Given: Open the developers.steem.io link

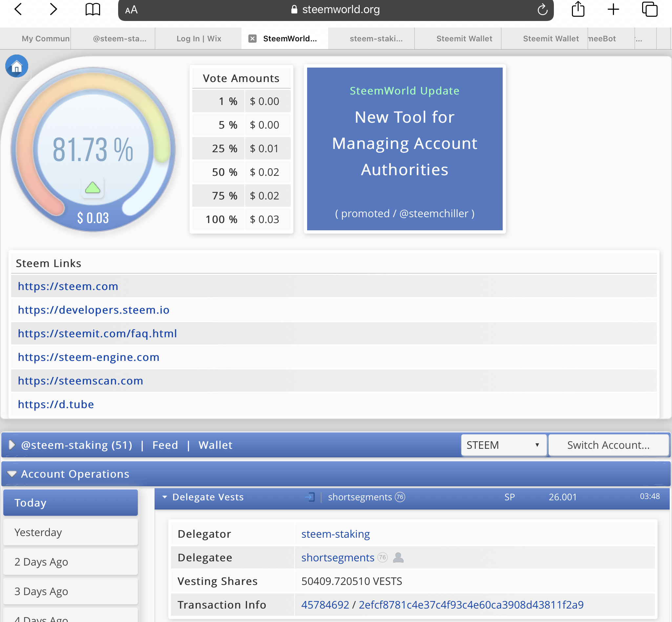Looking at the screenshot, I should click(x=94, y=310).
